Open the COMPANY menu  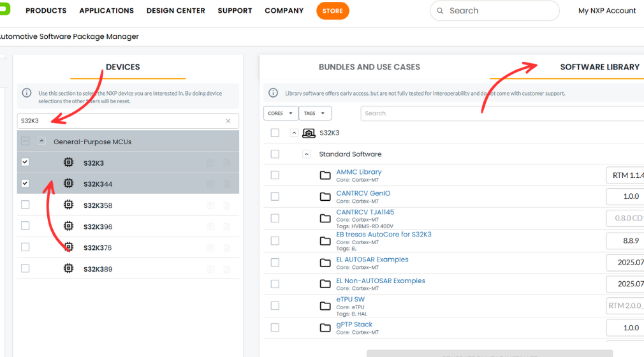click(x=284, y=11)
